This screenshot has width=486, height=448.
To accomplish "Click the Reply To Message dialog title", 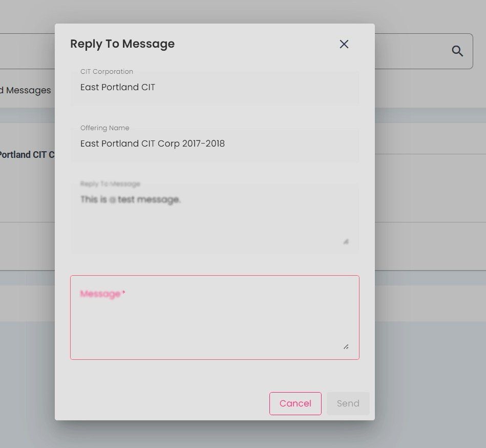I will pyautogui.click(x=122, y=44).
